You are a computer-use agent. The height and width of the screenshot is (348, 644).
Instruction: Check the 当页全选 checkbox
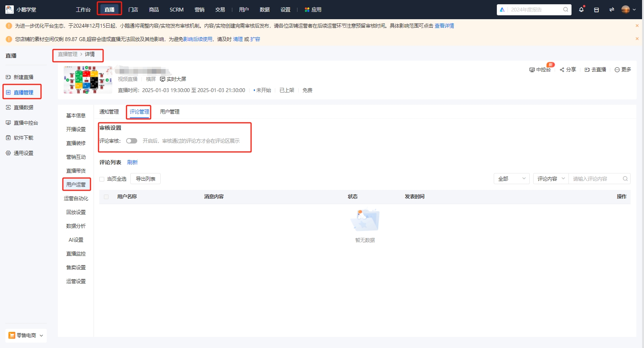(102, 179)
